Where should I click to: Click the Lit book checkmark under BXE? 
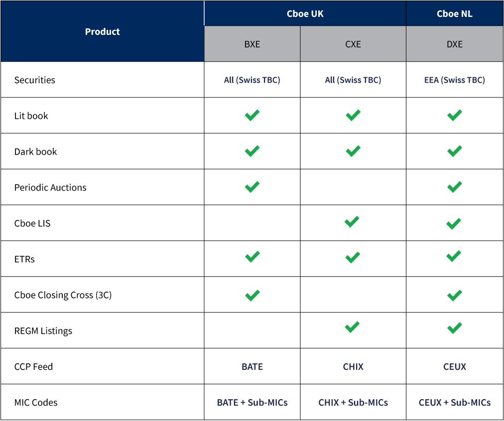click(x=252, y=115)
